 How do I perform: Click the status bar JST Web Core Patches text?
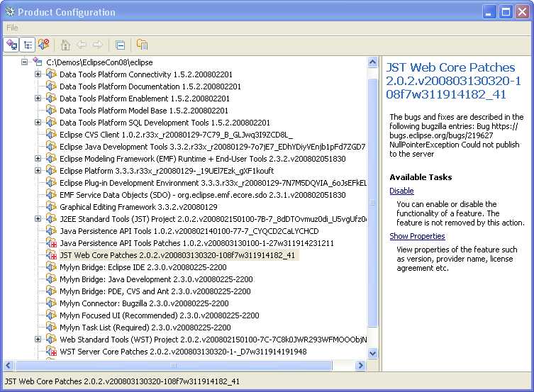pyautogui.click(x=122, y=381)
